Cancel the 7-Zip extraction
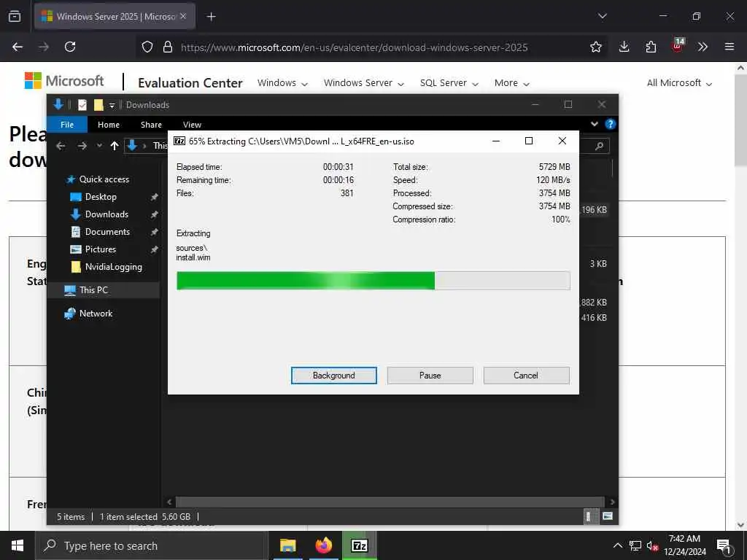This screenshot has width=747, height=560. 526,376
